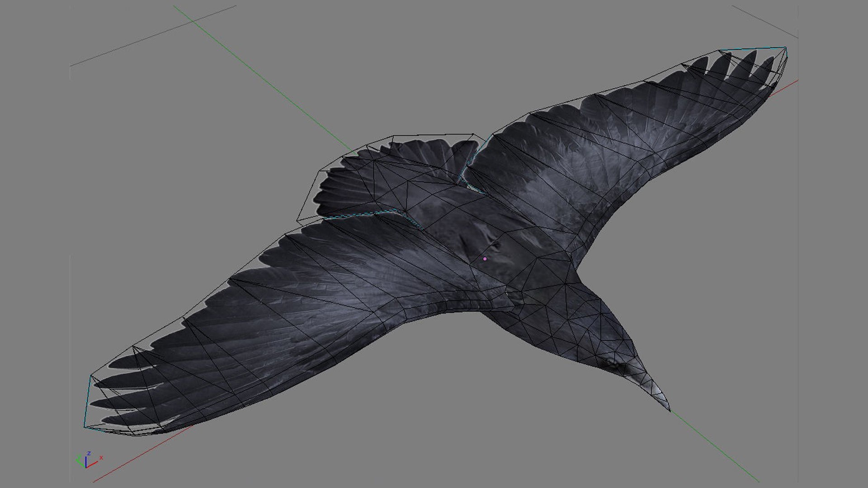
Task: Click the XYZ axis orientation gizmo
Action: 89,460
